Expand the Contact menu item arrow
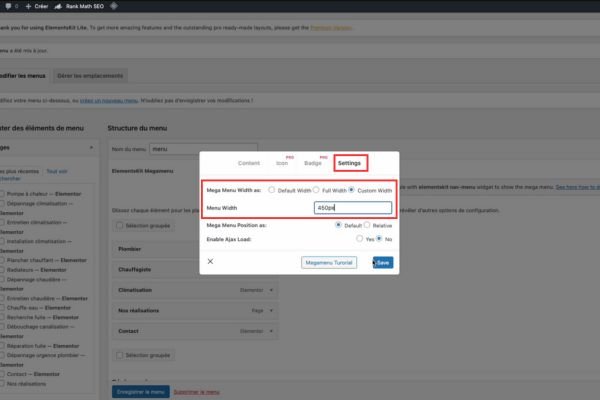 (x=272, y=329)
